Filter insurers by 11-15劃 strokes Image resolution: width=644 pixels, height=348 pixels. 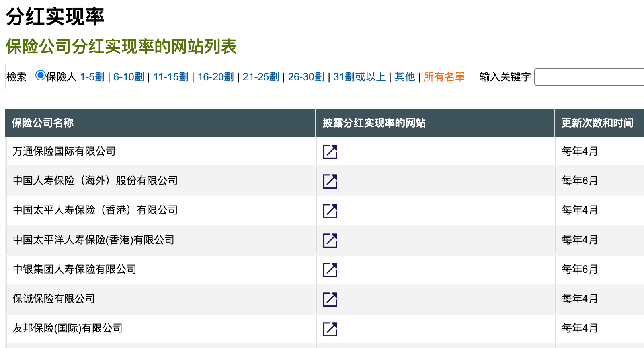pos(171,77)
